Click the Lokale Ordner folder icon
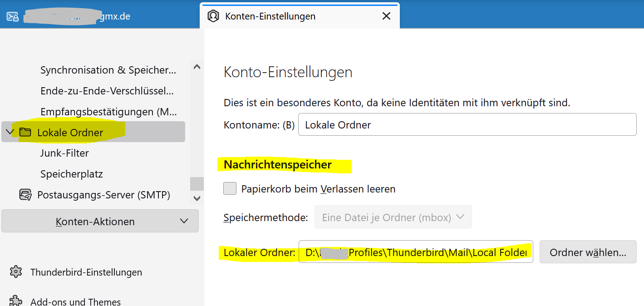 click(25, 132)
